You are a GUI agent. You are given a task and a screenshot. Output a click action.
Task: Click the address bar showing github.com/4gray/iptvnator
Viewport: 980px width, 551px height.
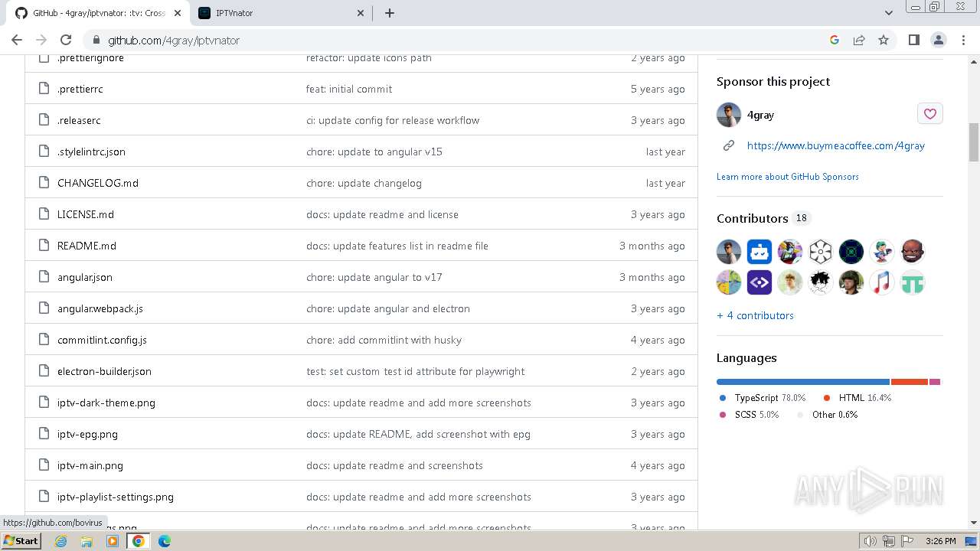pyautogui.click(x=459, y=40)
